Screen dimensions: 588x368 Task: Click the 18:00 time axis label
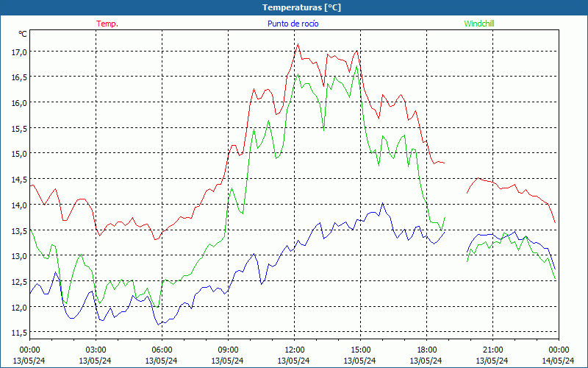[426, 350]
